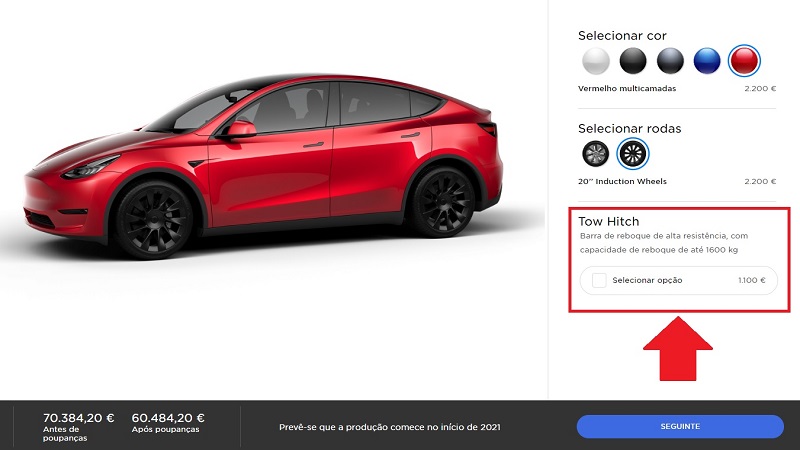Tick the Tow Hitch option checkbox
This screenshot has height=450, width=800.
coord(599,280)
